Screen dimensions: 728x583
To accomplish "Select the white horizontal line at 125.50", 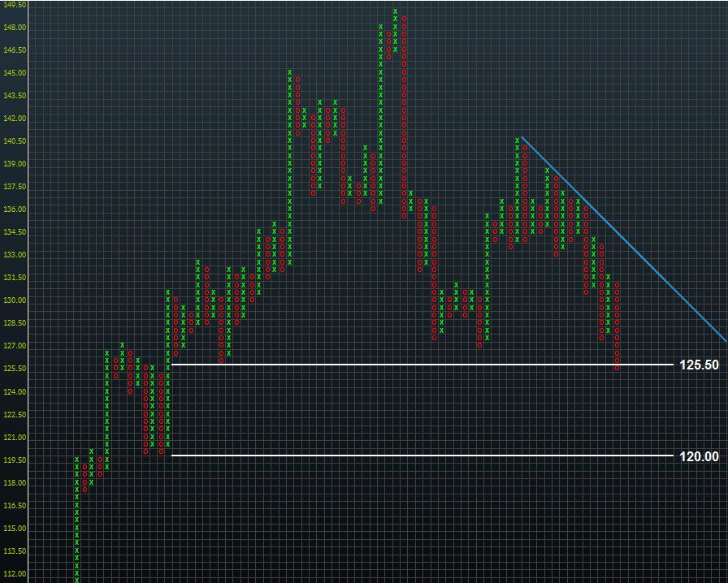I will 406,365.
